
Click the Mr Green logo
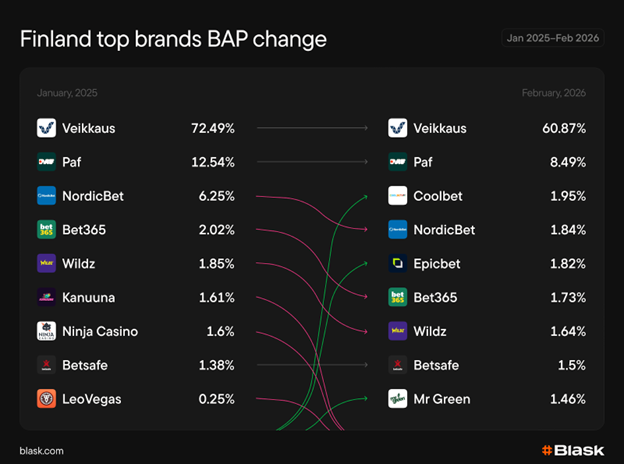pos(398,398)
